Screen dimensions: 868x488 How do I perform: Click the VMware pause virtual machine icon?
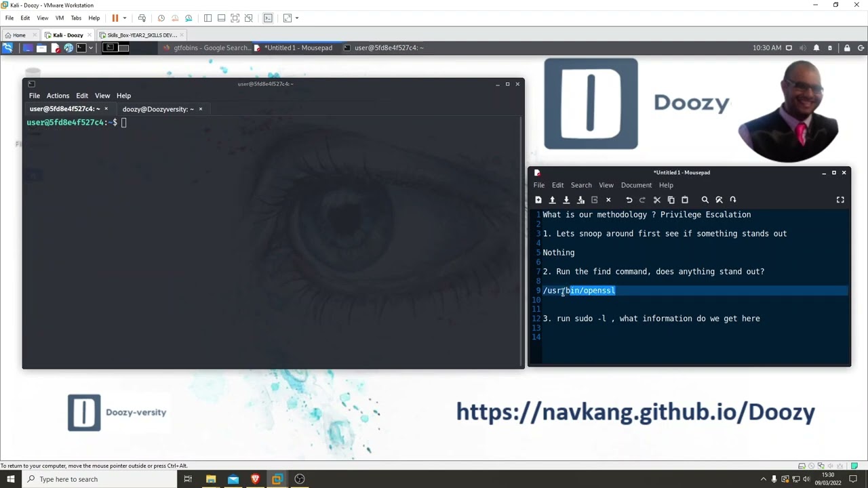(x=115, y=18)
